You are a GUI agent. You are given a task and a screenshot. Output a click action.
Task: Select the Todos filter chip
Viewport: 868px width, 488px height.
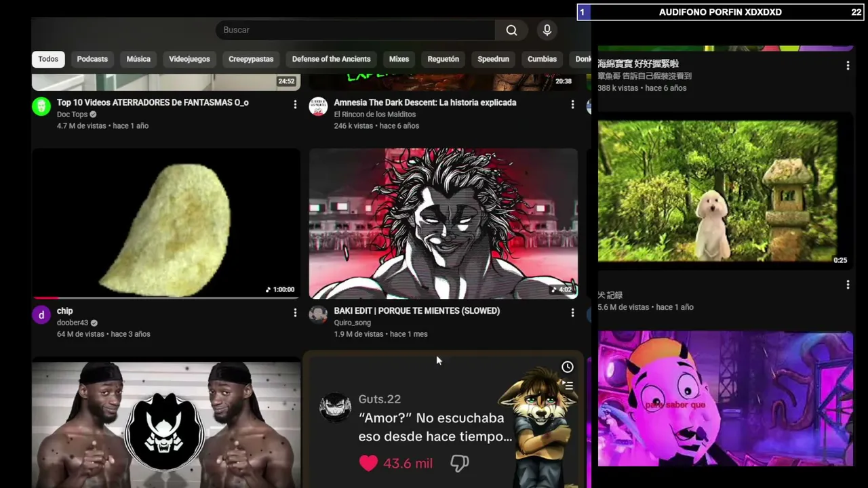[x=48, y=59]
